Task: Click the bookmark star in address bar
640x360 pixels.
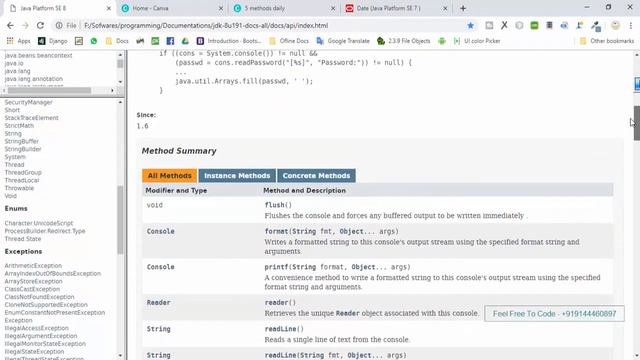Action: click(x=471, y=25)
